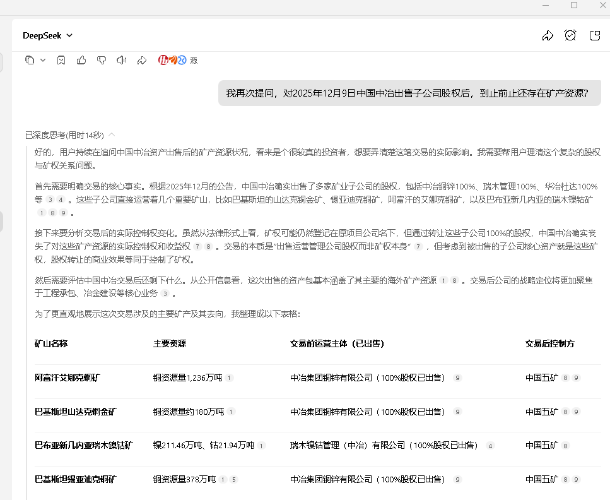Viewport: 610px width, 500px height.
Task: Select the 铜资源量378万吨 cell
Action: [184, 479]
